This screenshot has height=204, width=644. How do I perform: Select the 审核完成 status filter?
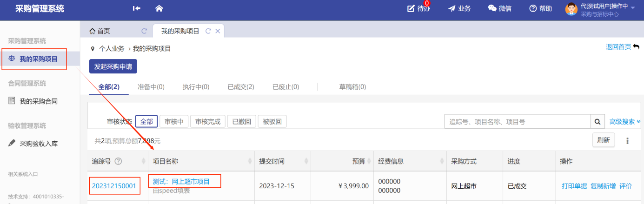point(208,122)
